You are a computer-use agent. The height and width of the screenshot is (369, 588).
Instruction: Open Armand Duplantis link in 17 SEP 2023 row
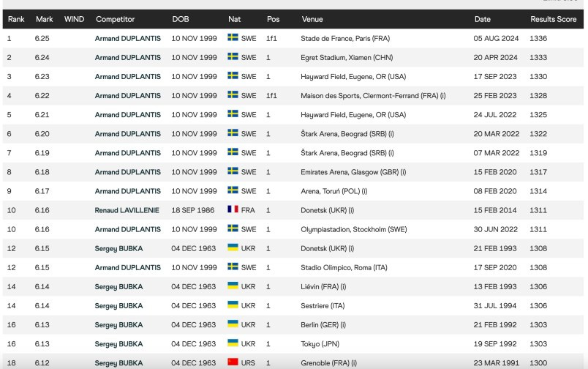(127, 77)
